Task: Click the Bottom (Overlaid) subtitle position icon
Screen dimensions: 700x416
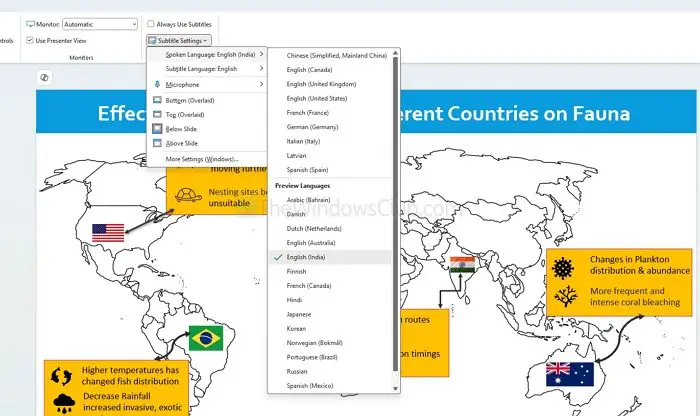Action: (157, 100)
